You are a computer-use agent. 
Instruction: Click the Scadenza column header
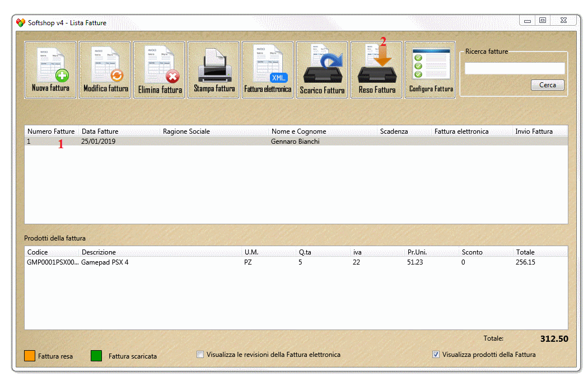[394, 131]
